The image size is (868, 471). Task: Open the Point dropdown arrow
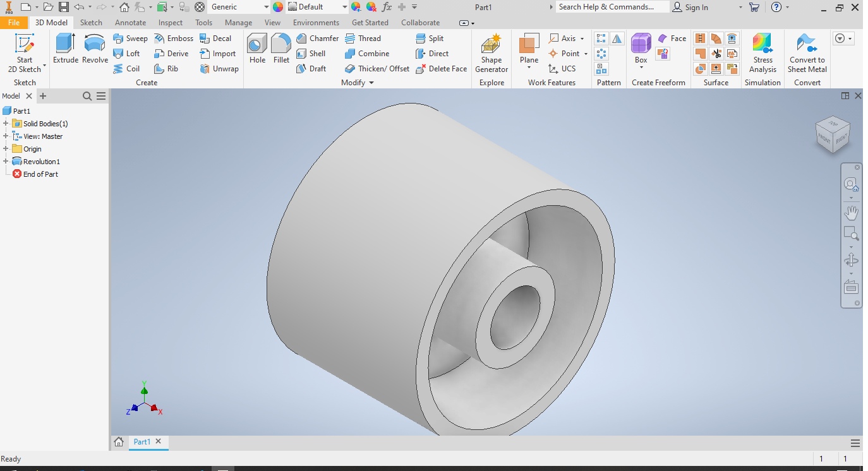(x=586, y=54)
